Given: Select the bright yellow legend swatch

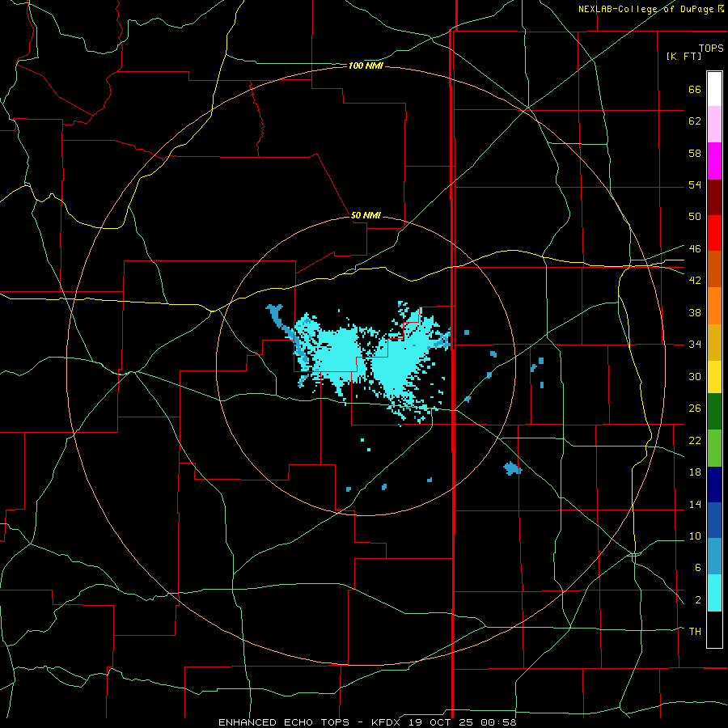Looking at the screenshot, I should [714, 377].
